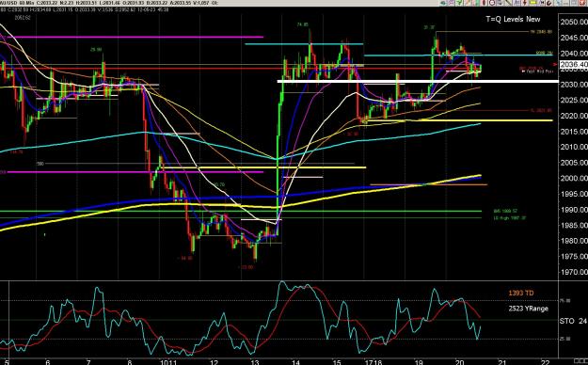Click the '1393 TD' orange label
Image resolution: width=588 pixels, height=365 pixels.
521,293
